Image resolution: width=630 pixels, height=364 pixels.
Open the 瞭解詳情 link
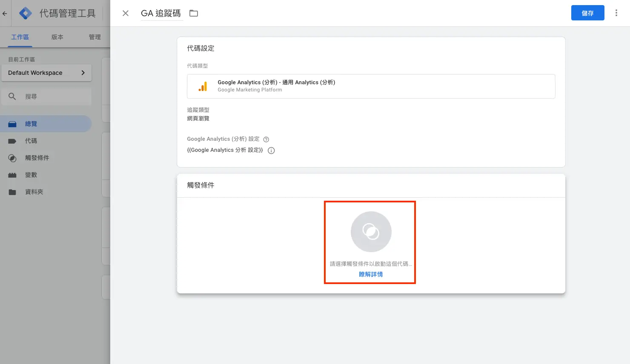click(x=371, y=274)
